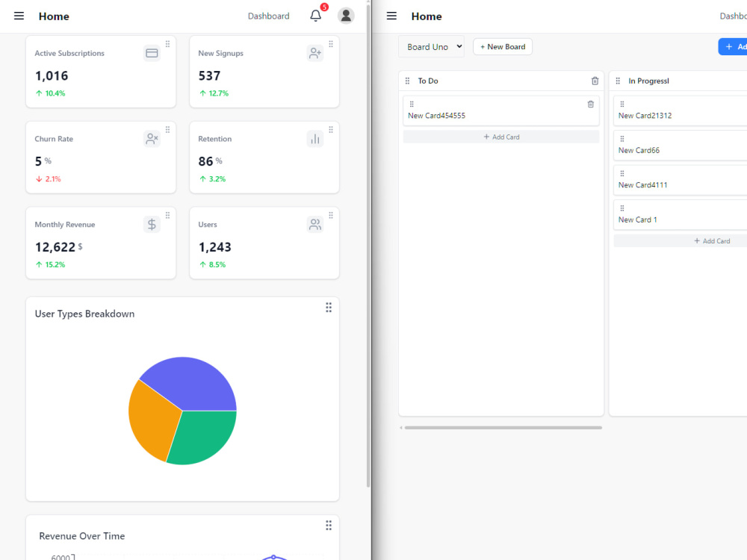
Task: Click Home title in left window
Action: click(x=54, y=16)
